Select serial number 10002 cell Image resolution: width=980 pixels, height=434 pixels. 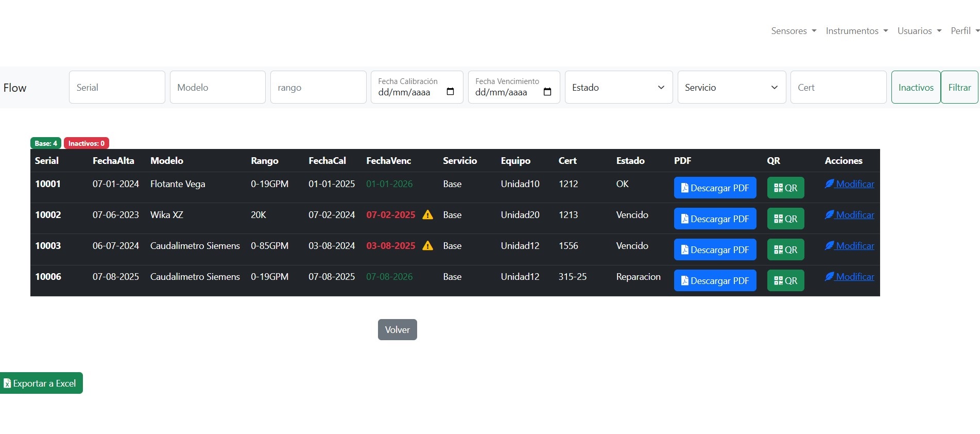(48, 215)
